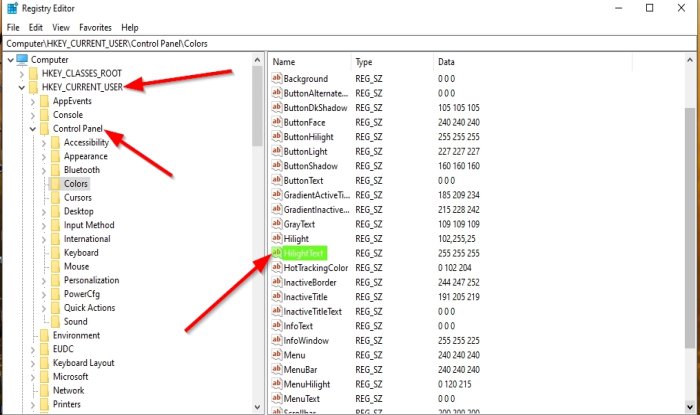Select the Hilight value name

point(296,239)
